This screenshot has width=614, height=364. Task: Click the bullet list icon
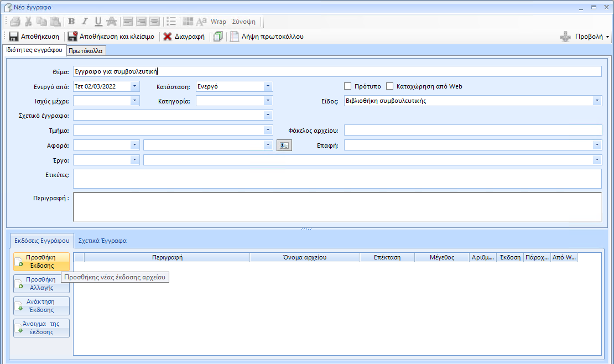coord(171,22)
